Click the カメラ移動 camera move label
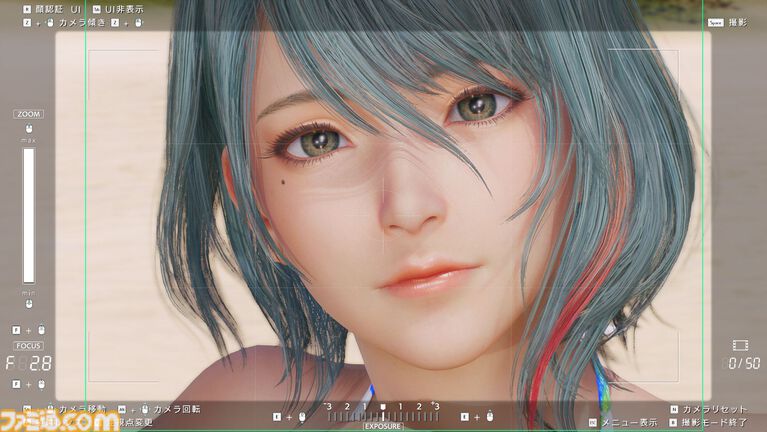Screen dimensions: 767x432 pos(82,409)
